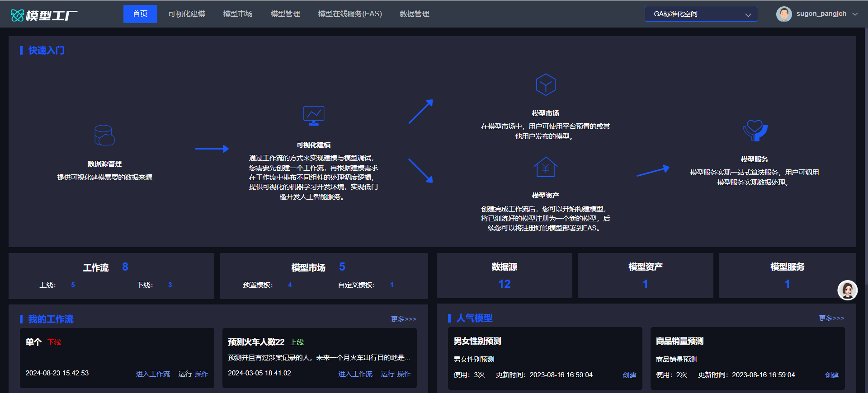Open 操作 menu for 预测火车人数22 workflow
The width and height of the screenshot is (868, 393).
[404, 374]
